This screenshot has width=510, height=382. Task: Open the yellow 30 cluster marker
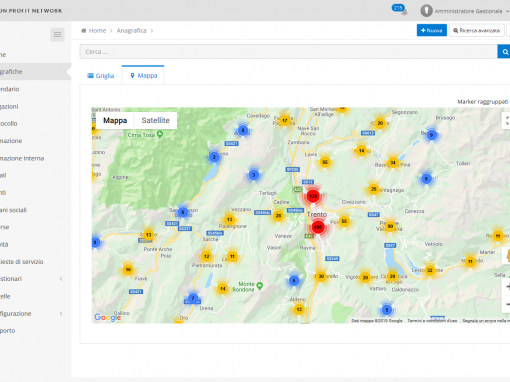coord(321,276)
